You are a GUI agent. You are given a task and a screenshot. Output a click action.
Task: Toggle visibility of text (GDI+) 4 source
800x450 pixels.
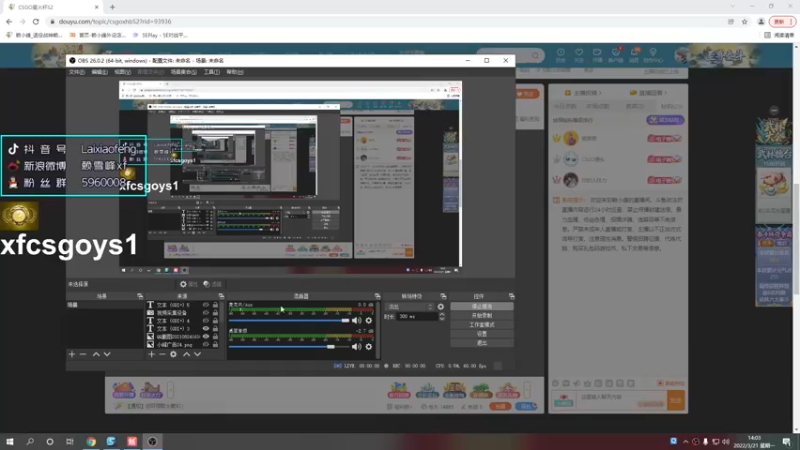click(x=206, y=320)
